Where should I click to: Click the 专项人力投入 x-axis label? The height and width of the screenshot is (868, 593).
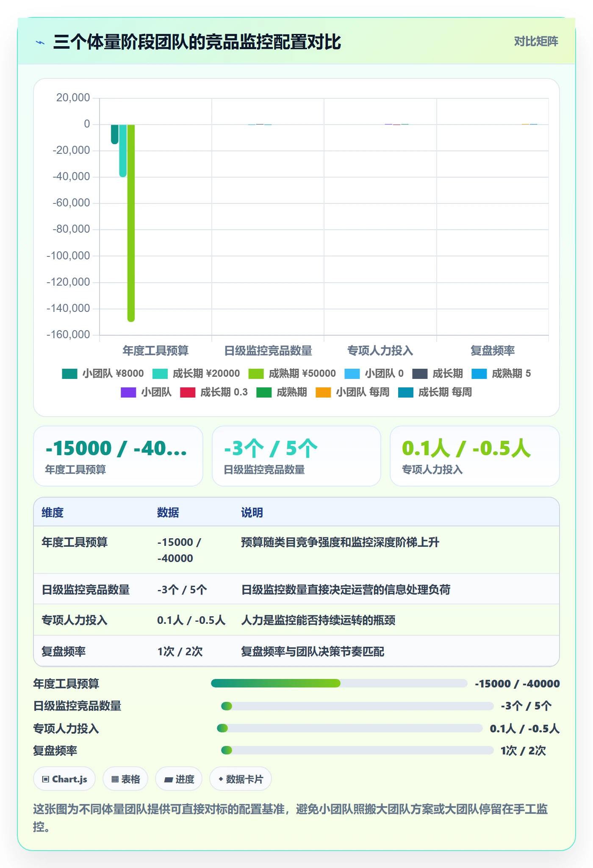(380, 351)
